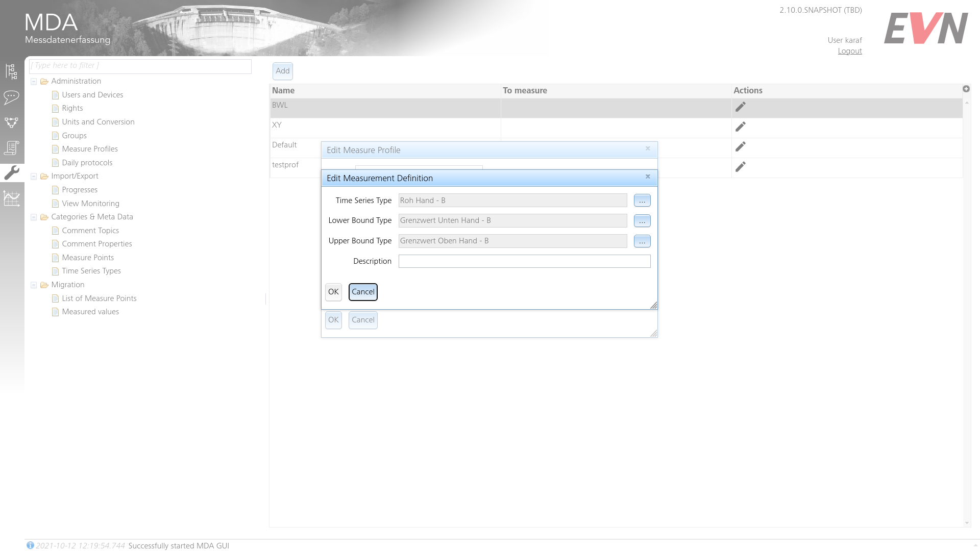This screenshot has width=980, height=551.
Task: Click the settings/wrench icon in sidebar
Action: (11, 172)
